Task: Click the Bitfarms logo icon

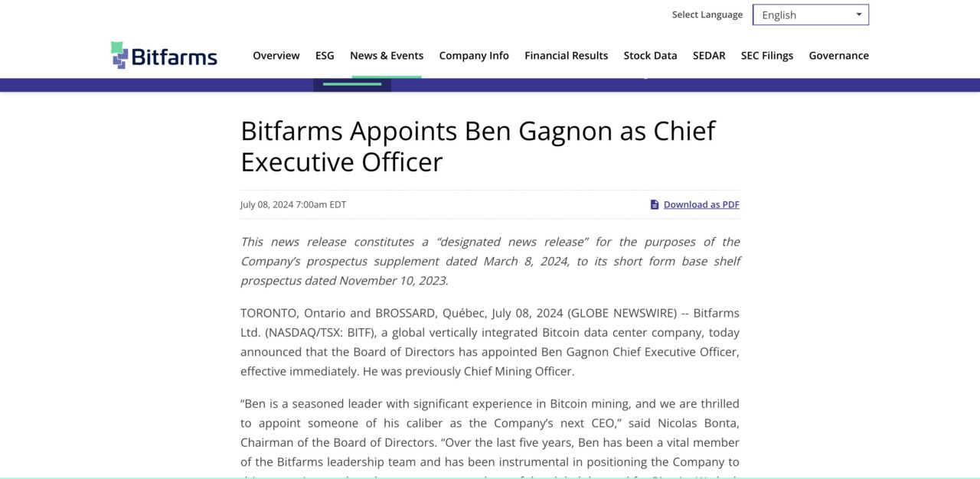Action: 119,54
